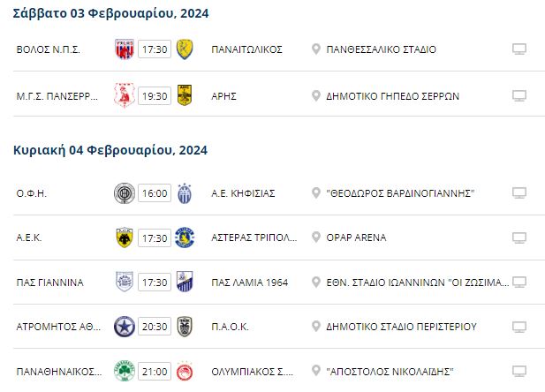Click the Panathinaikos green shamrock crest
The image size is (545, 392).
click(x=125, y=371)
